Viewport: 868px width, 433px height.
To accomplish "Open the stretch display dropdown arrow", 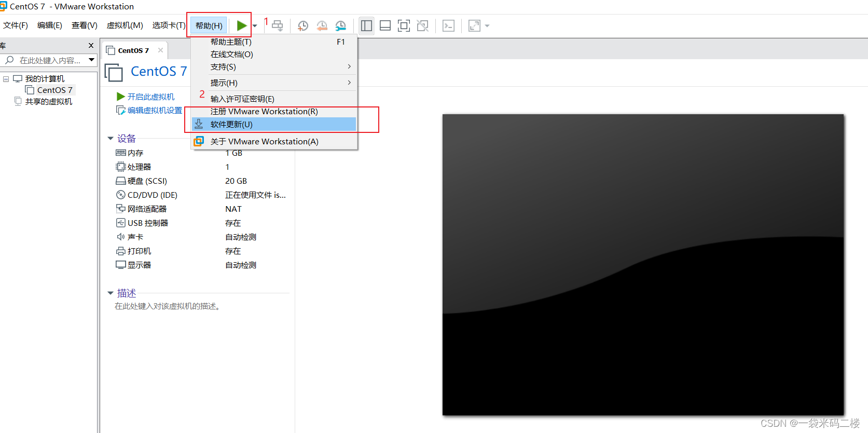I will pos(487,26).
